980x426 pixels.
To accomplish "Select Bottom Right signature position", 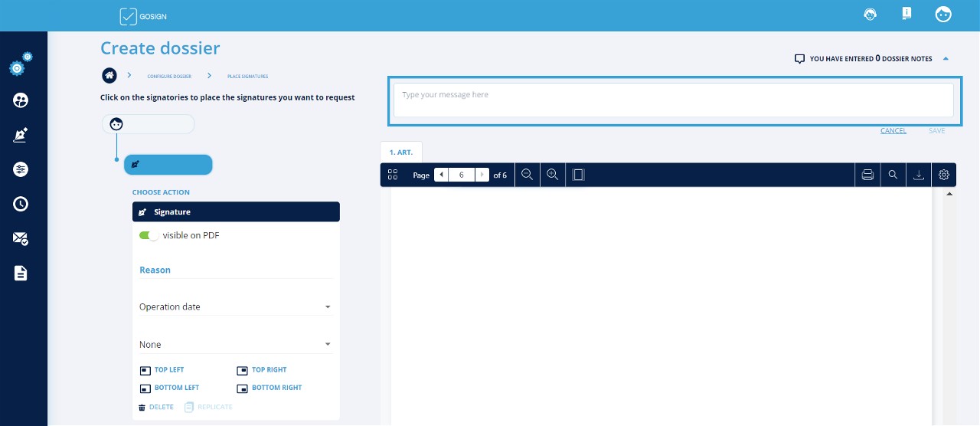I will tap(269, 388).
